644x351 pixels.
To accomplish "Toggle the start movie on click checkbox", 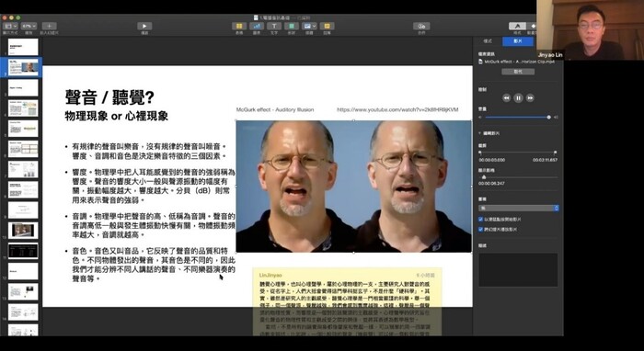I will point(481,220).
